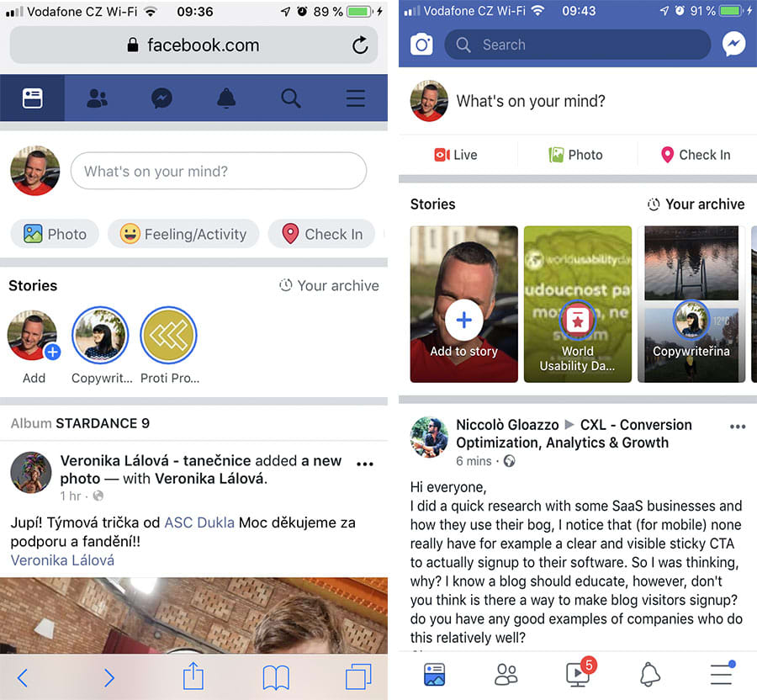Go back with Safari's left chevron
The height and width of the screenshot is (700, 757).
[23, 678]
